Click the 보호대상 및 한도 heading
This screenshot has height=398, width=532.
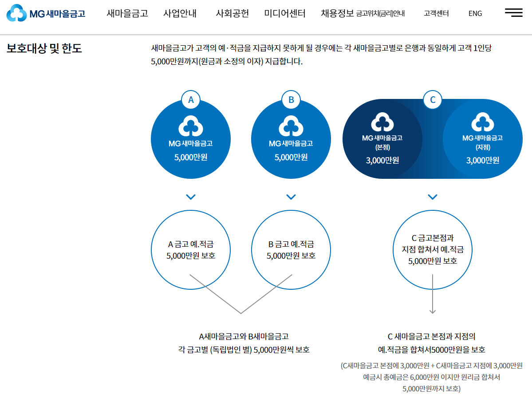44,48
